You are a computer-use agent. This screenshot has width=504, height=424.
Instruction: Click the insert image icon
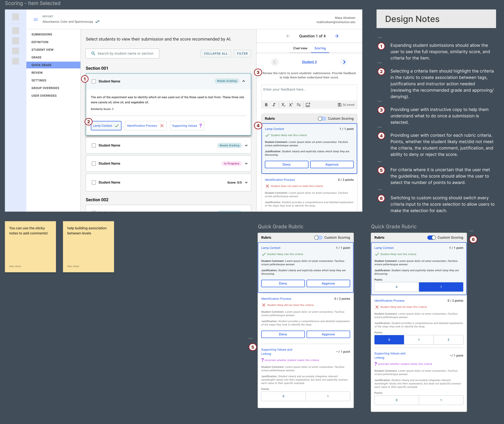point(308,105)
